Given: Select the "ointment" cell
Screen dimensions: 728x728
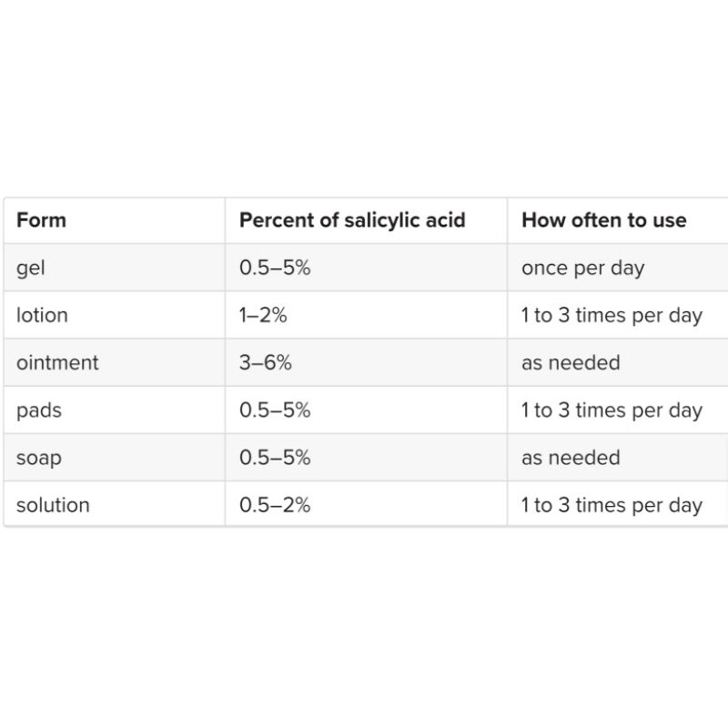Looking at the screenshot, I should click(x=57, y=362).
